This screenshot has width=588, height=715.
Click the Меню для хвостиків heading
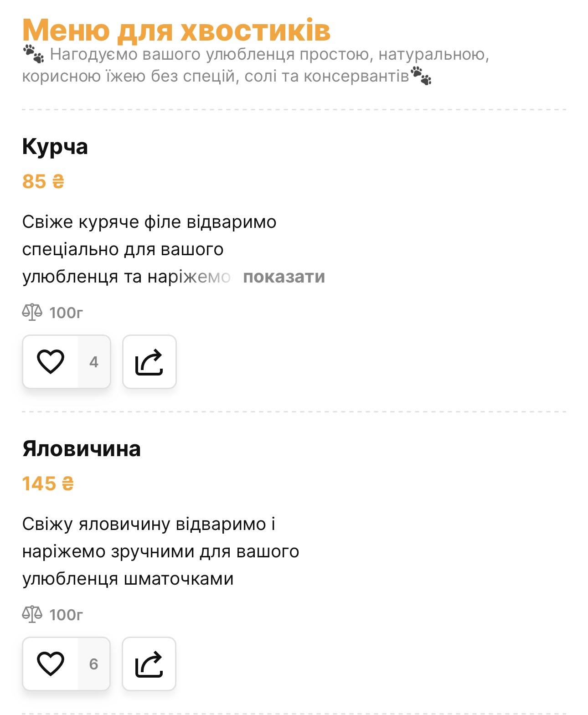point(176,30)
